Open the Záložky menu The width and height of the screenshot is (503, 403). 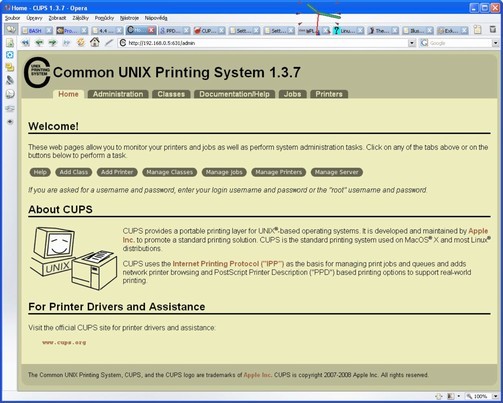point(80,18)
